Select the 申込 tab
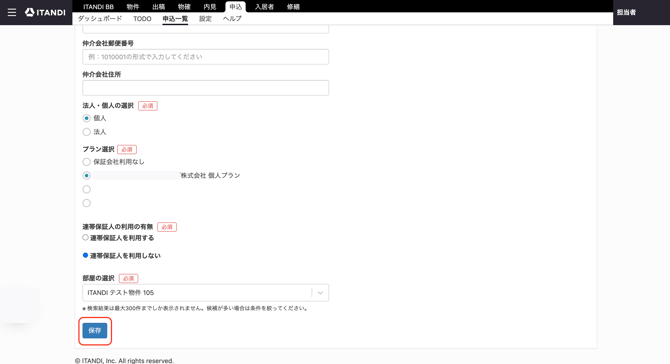The height and width of the screenshot is (364, 670). point(235,7)
